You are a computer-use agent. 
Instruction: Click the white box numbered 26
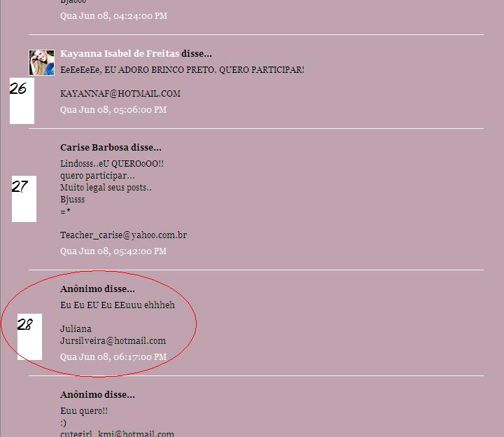tap(22, 101)
